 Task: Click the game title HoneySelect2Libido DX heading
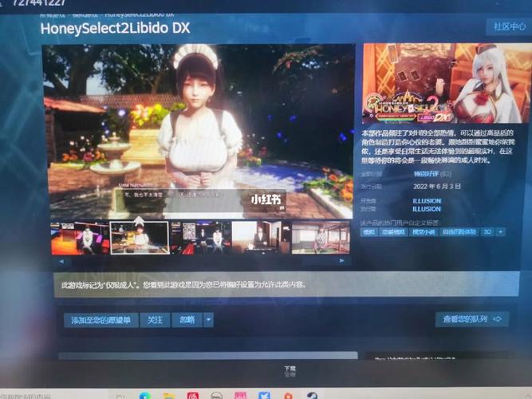click(x=115, y=28)
